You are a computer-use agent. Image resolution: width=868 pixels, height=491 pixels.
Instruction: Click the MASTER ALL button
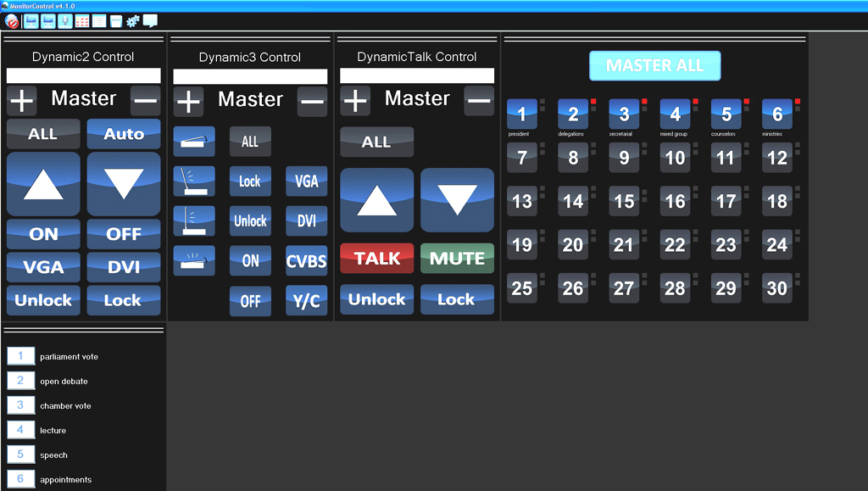654,66
